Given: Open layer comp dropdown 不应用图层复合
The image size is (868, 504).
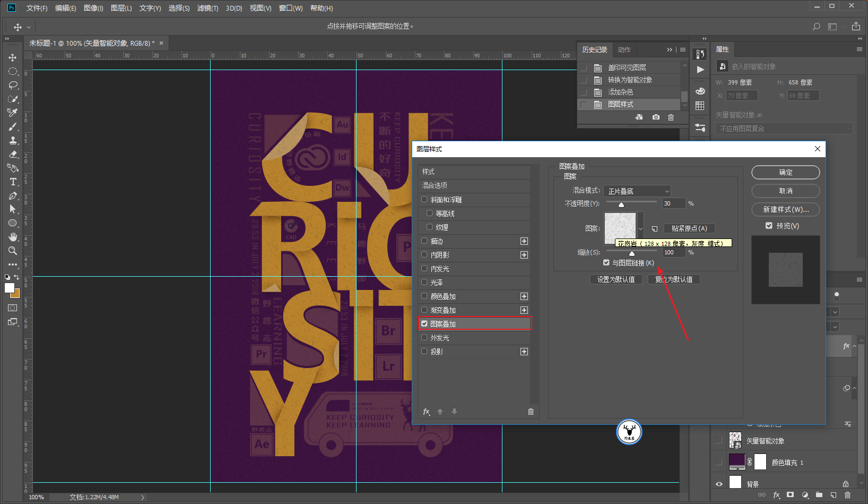Looking at the screenshot, I should coord(784,129).
